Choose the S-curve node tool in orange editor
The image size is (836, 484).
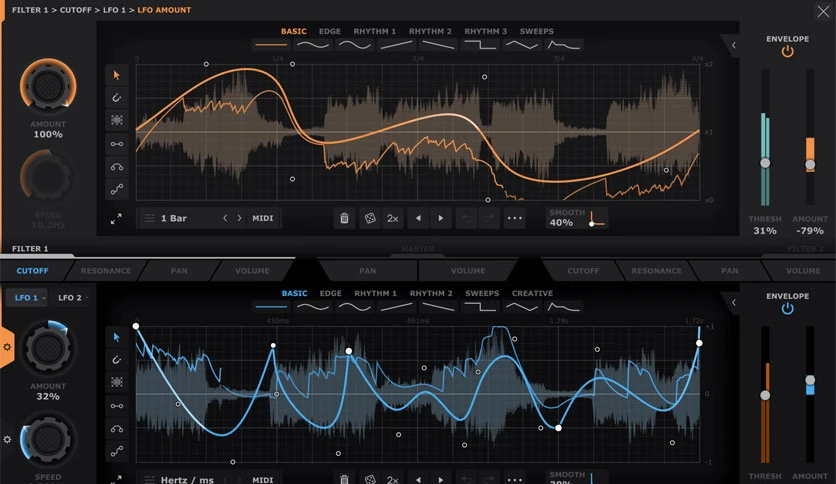[x=117, y=189]
